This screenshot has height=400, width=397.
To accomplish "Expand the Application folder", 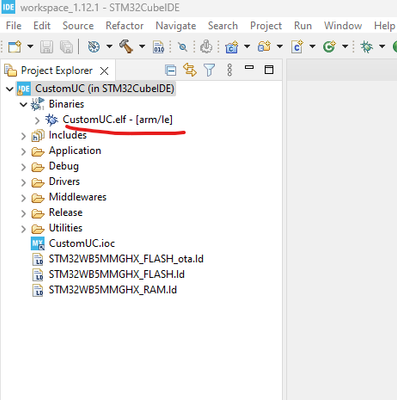I will coord(23,152).
